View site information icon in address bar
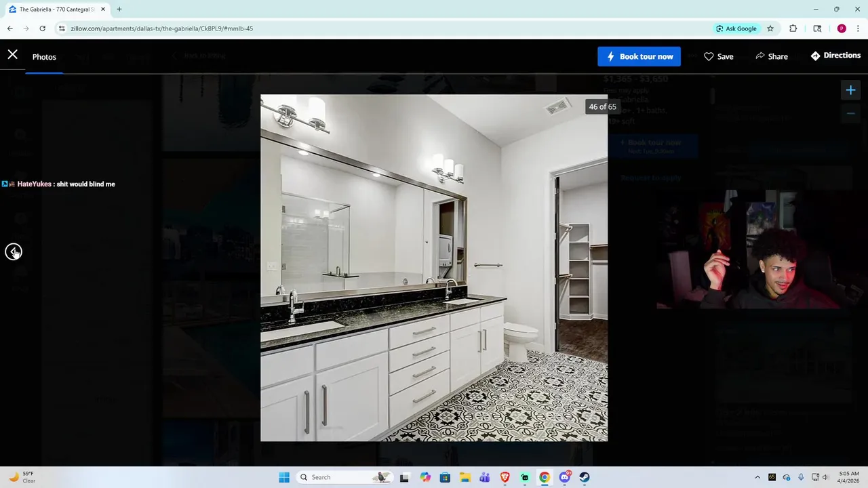The width and height of the screenshot is (868, 488). click(x=62, y=28)
